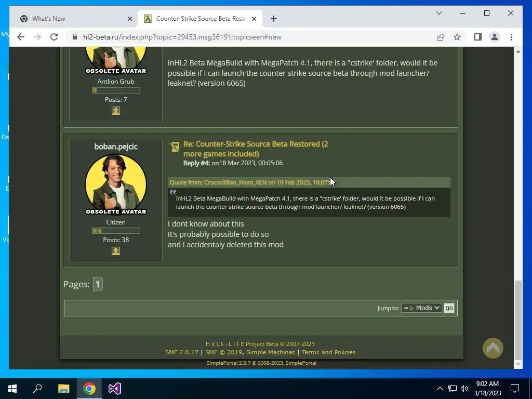
Task: Open the SMF 2.0.17 link
Action: pyautogui.click(x=181, y=352)
